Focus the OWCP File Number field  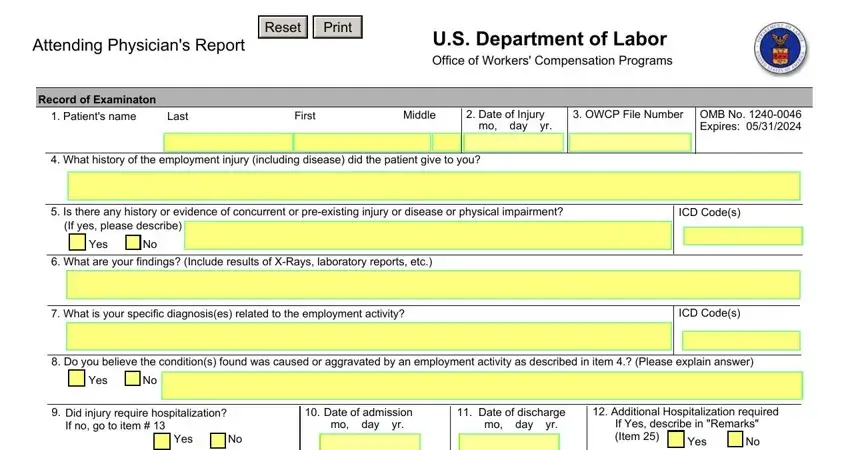click(630, 143)
